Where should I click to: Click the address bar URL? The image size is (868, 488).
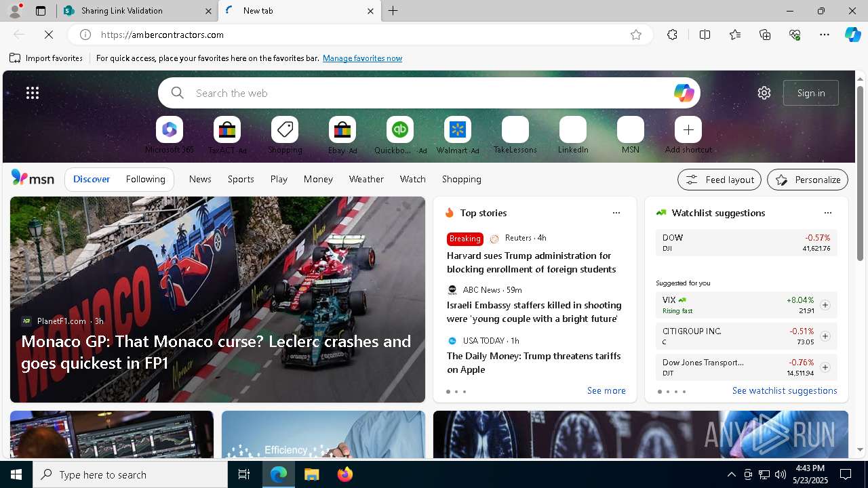click(163, 35)
